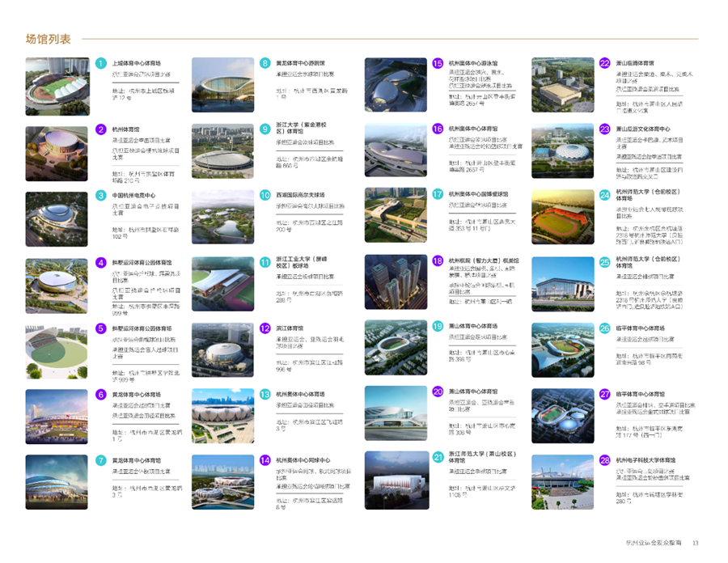
Task: Open the 滨江体育馆 venue title
Action: pos(291,328)
